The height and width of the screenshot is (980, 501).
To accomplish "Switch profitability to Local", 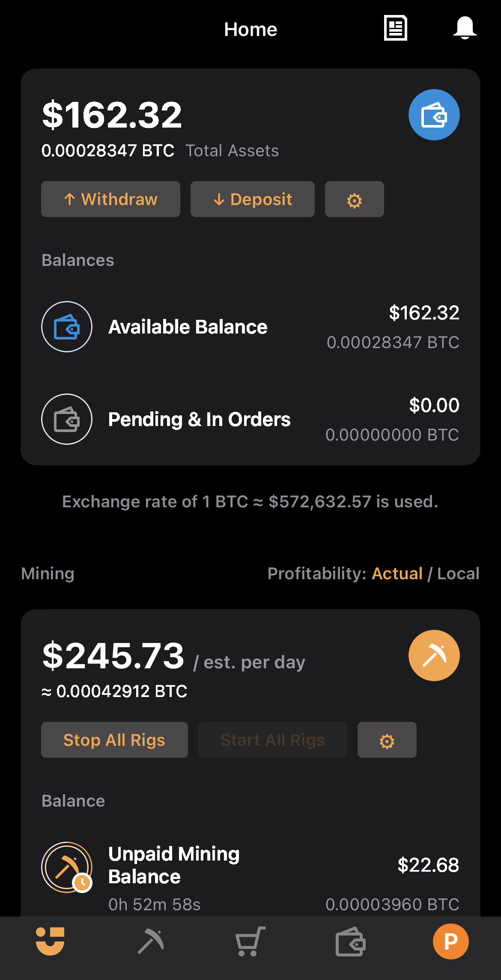I will 458,574.
